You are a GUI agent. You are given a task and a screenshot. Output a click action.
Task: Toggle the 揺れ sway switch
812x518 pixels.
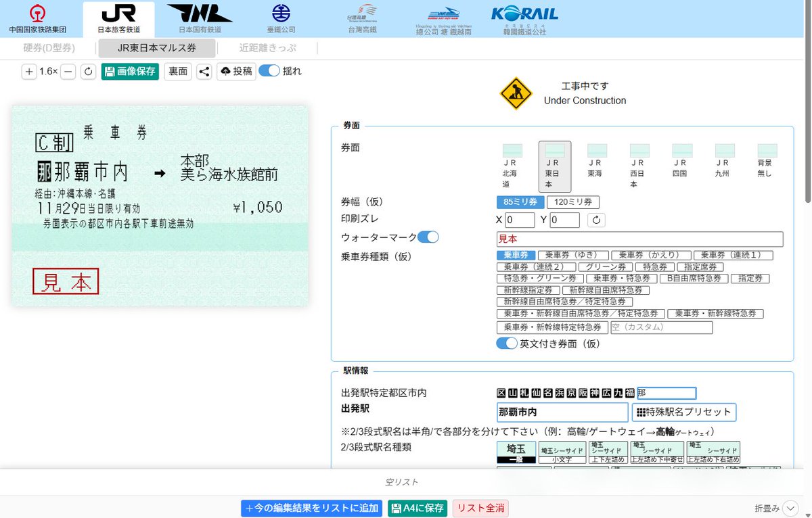[269, 71]
